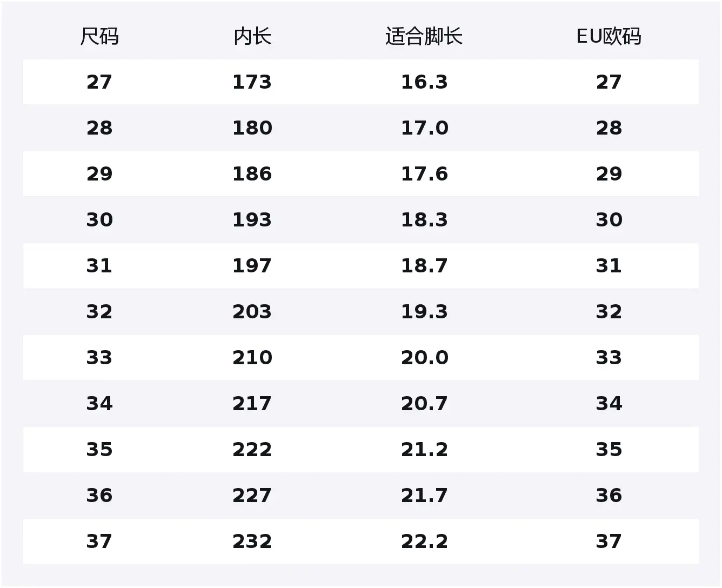This screenshot has height=588, width=722.
Task: Select EU size 34 cell
Action: tap(609, 404)
